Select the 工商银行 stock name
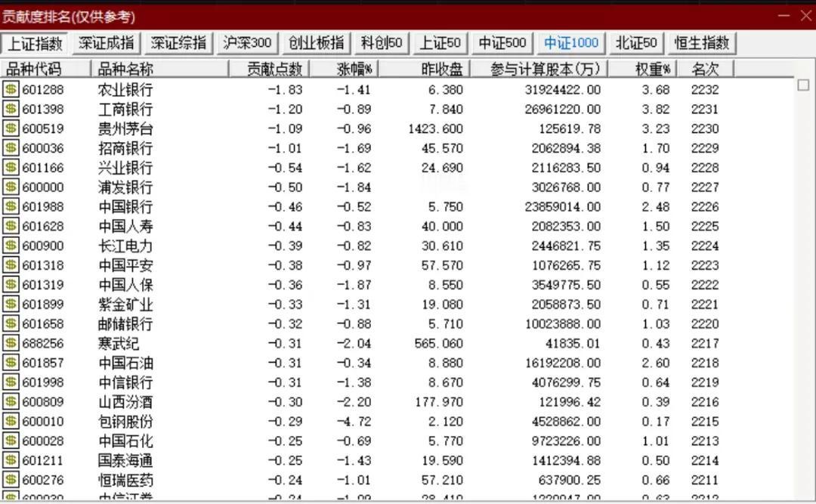Viewport: 816px width, 504px height. point(125,109)
